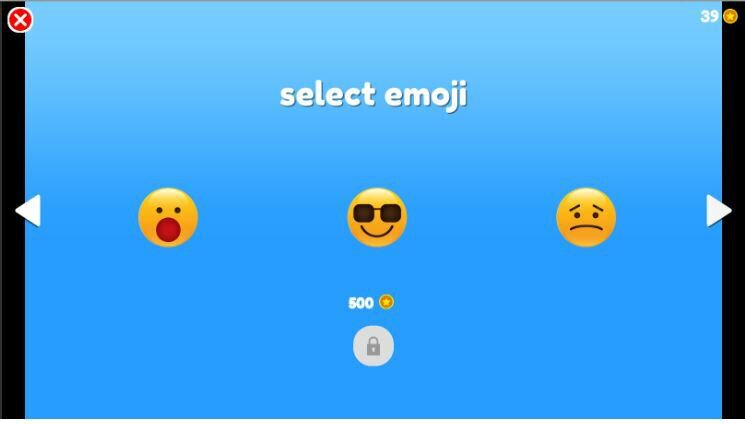Tap the dark sunglasses on cool emoji
The image size is (745, 424).
coord(377,213)
